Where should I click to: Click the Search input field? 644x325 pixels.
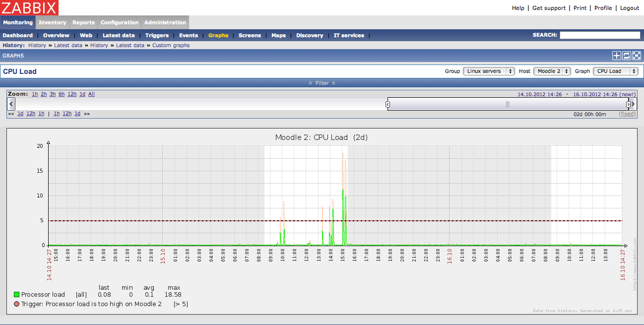click(x=600, y=35)
